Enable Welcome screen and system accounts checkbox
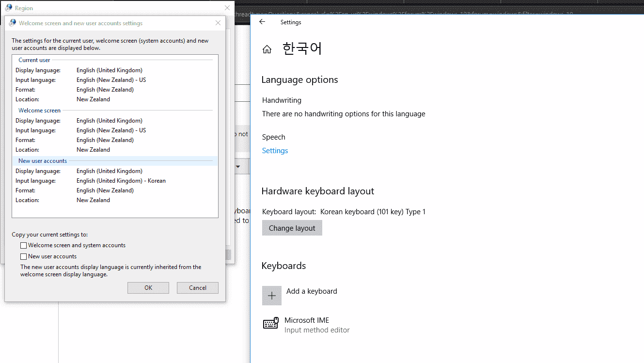Image resolution: width=644 pixels, height=363 pixels. click(x=23, y=246)
